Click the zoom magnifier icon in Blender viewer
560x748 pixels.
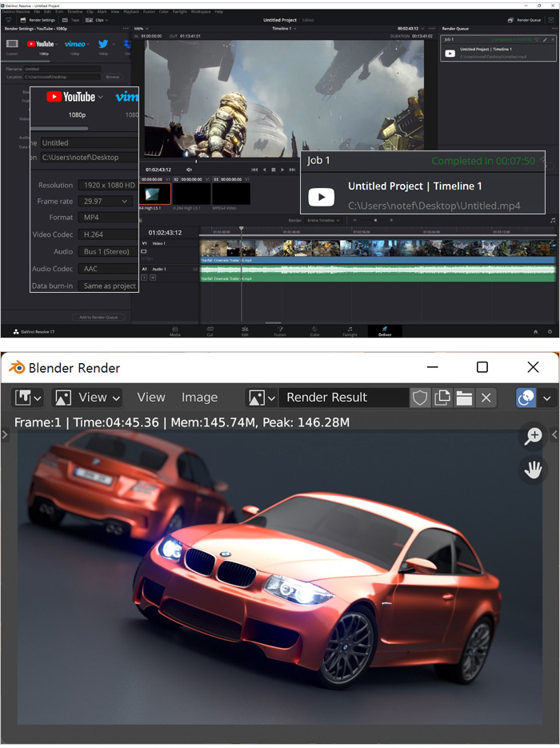[x=533, y=436]
